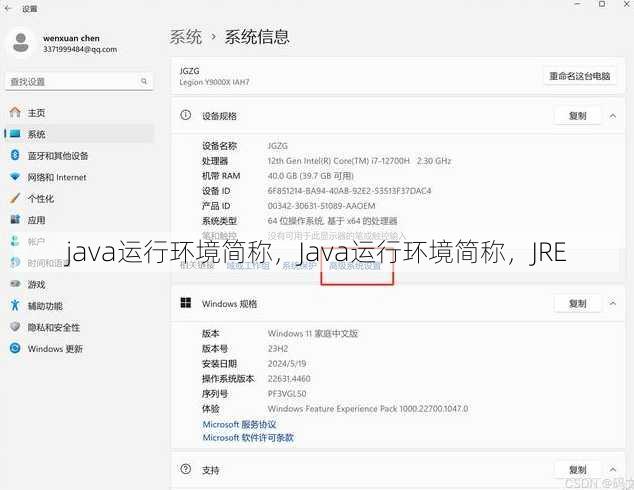634x490 pixels.
Task: Collapse the 支持 section chevron
Action: click(x=613, y=470)
